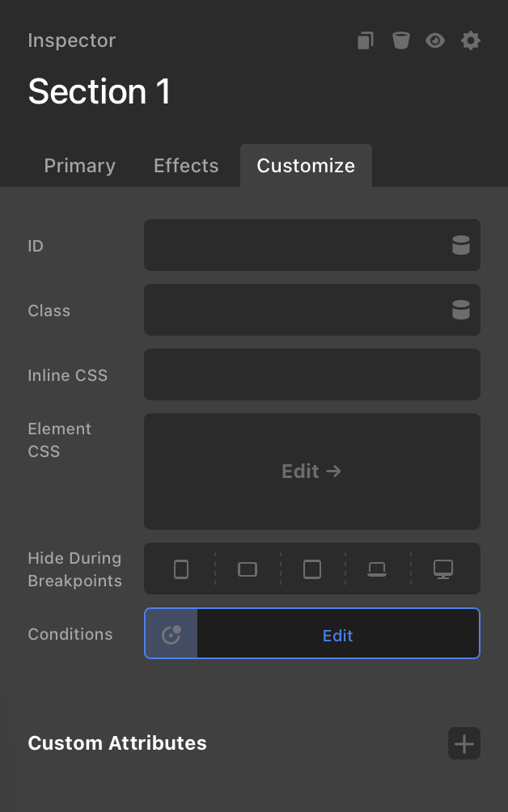Open Inspector settings gear icon

point(471,40)
